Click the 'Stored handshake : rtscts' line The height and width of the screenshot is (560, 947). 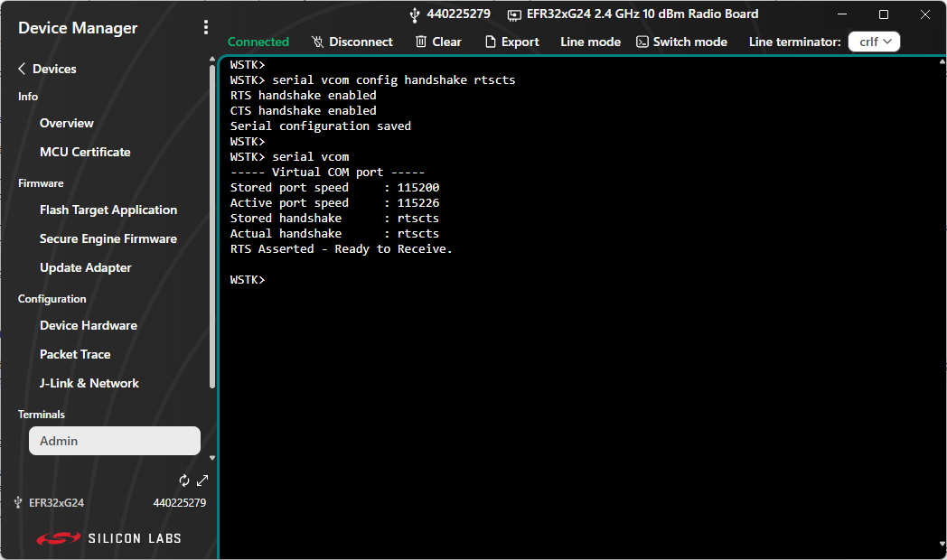click(x=334, y=219)
